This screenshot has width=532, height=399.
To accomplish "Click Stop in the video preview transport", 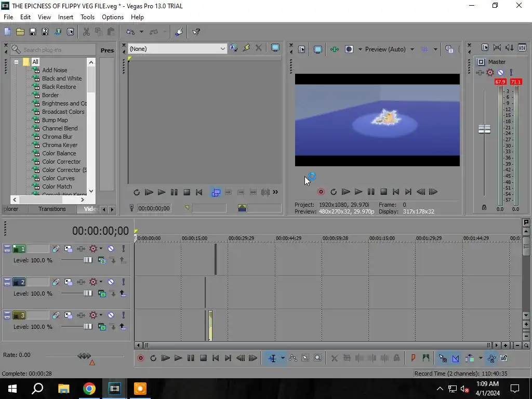I will click(x=383, y=192).
